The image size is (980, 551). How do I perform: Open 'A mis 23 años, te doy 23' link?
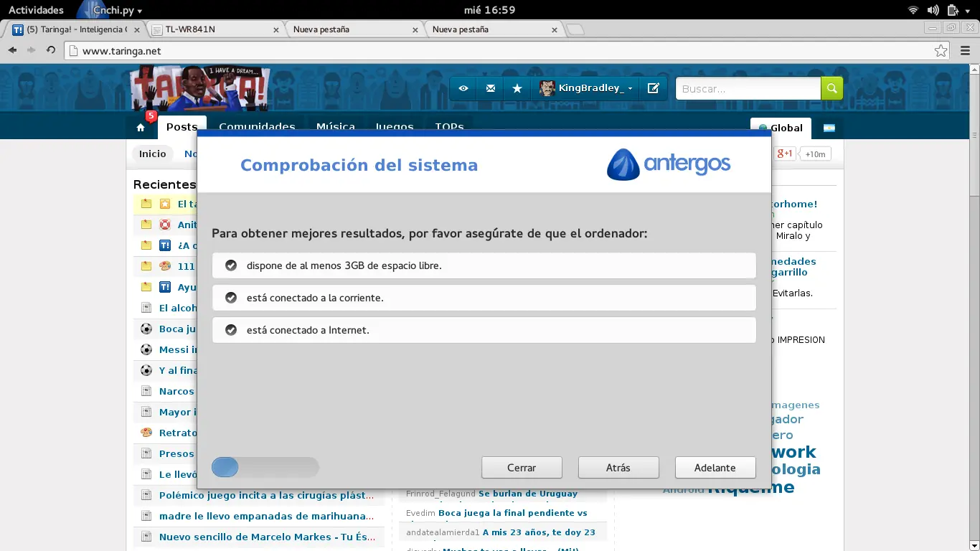(539, 532)
